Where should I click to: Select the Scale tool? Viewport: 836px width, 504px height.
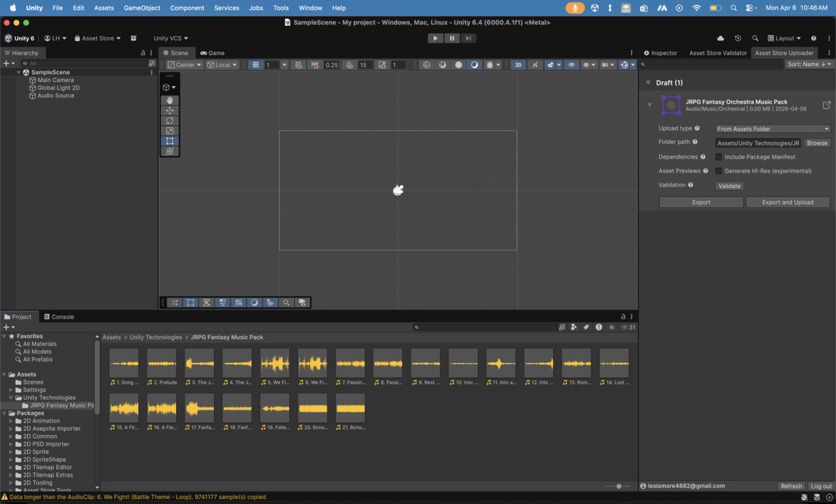tap(170, 131)
